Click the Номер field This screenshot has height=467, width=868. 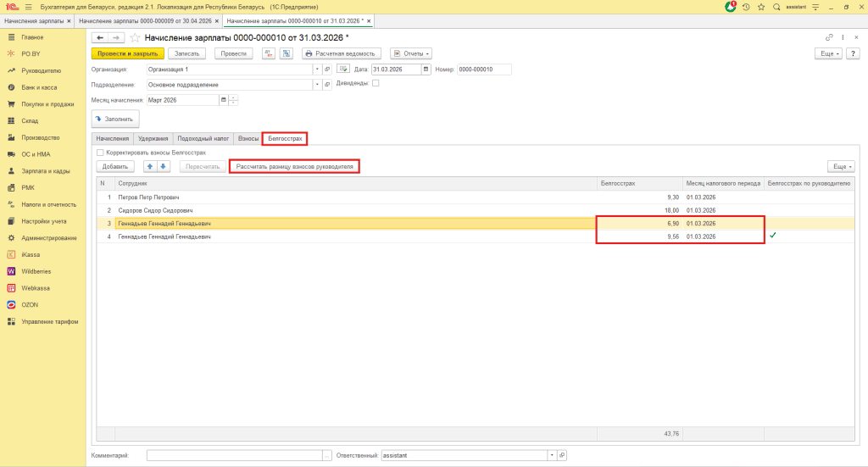(484, 69)
